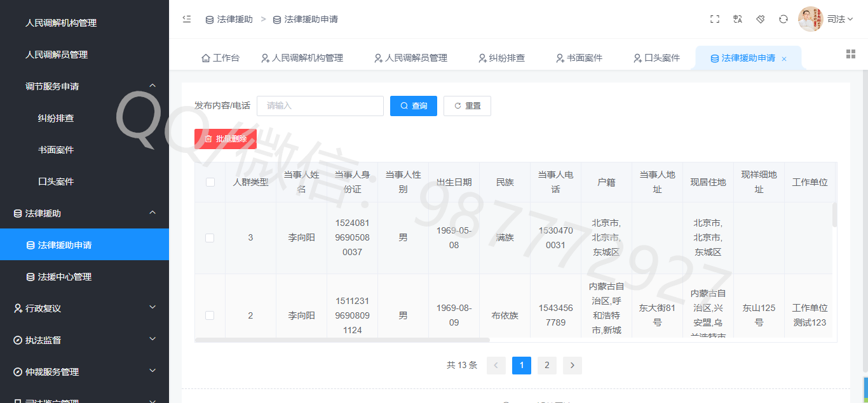Close the 法律援助申请 tab
The image size is (868, 403).
point(784,58)
